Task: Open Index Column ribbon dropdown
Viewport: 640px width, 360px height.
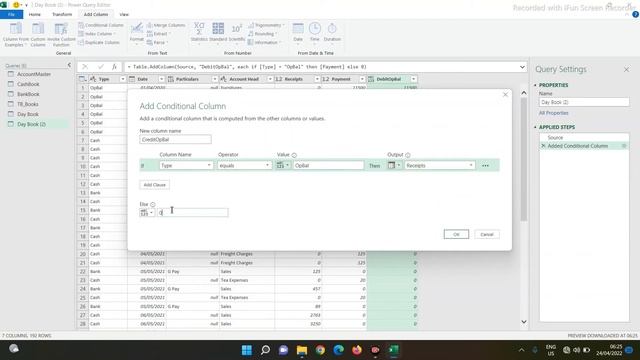Action: [98, 34]
